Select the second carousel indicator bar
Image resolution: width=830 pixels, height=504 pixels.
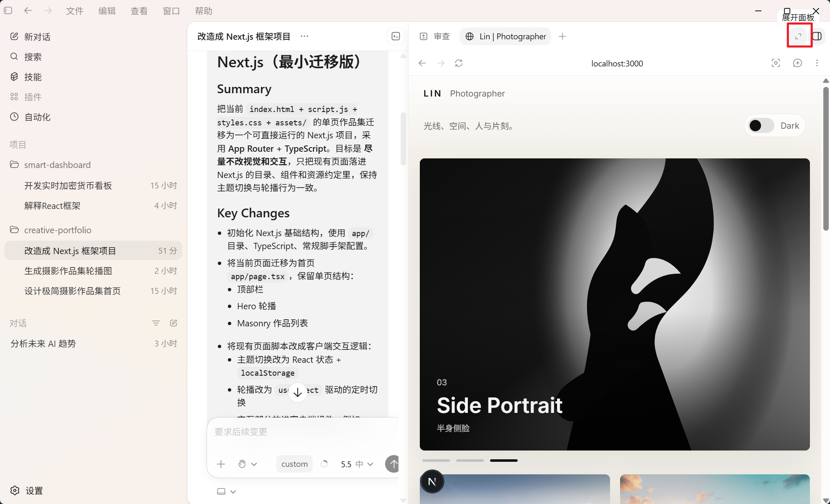point(470,461)
